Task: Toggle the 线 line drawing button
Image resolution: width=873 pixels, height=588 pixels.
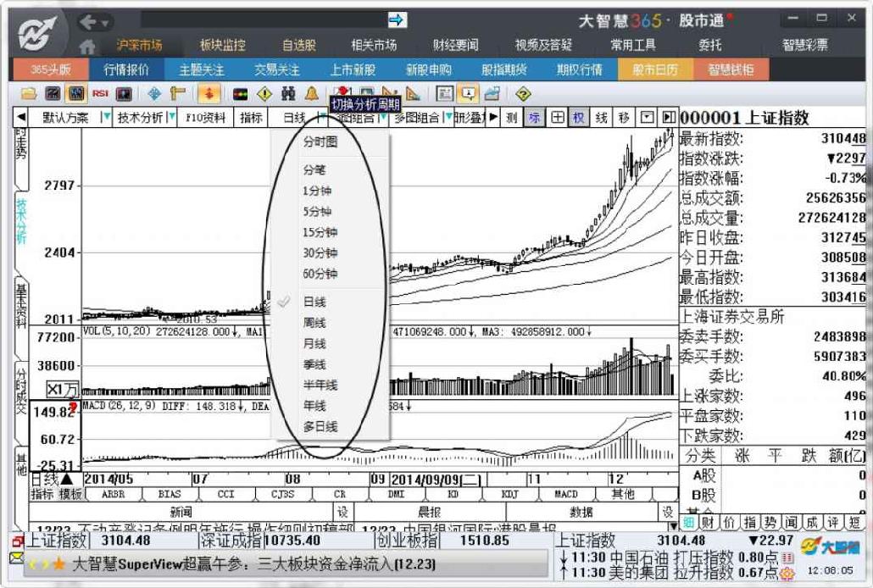Action: [x=601, y=118]
